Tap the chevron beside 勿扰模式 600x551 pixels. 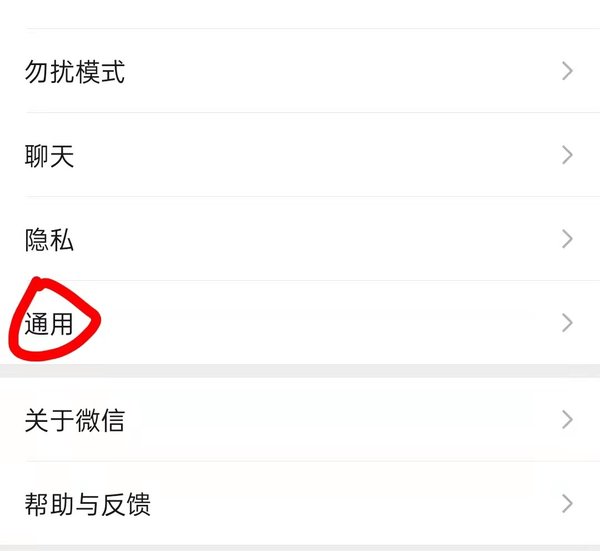click(x=567, y=71)
